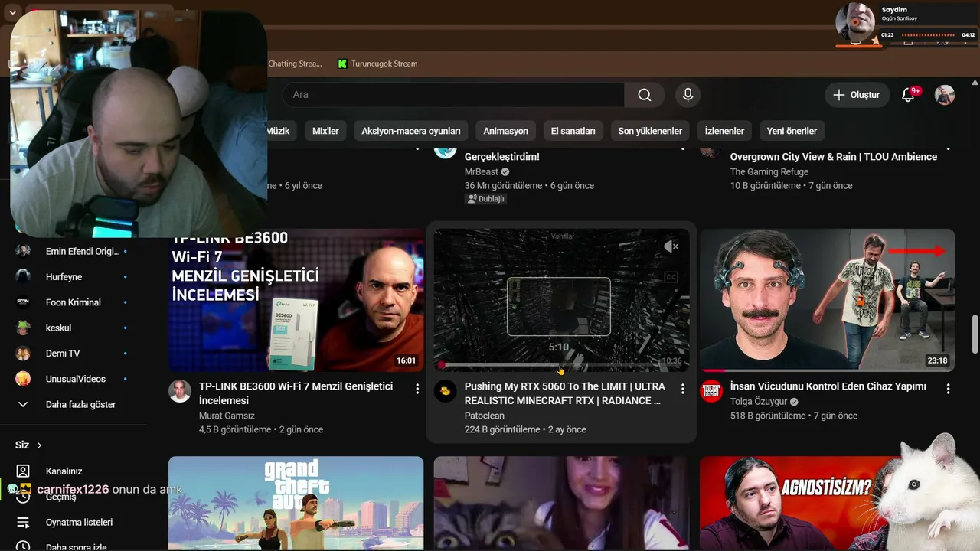Viewport: 980px width, 551px height.
Task: Select the Animasyon filter chip
Action: pyautogui.click(x=505, y=131)
